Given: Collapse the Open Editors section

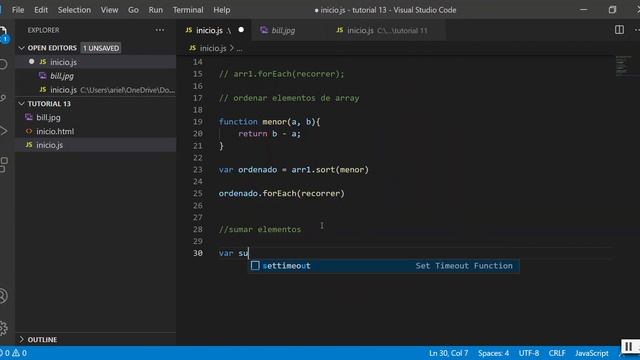Looking at the screenshot, I should tap(22, 48).
